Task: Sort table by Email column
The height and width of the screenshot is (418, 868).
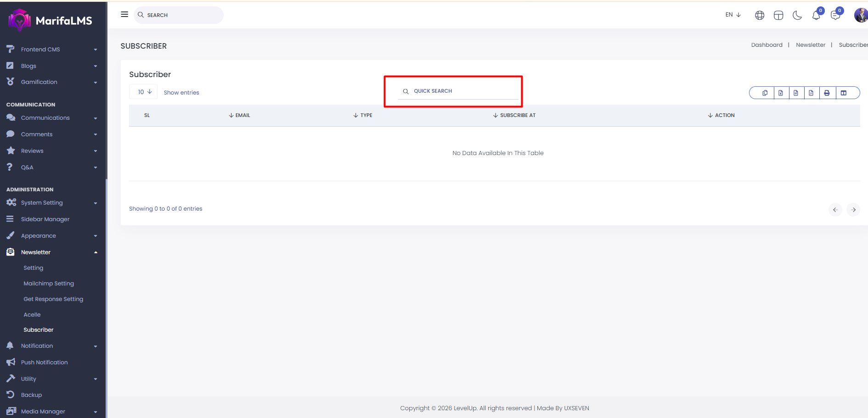Action: [x=240, y=116]
